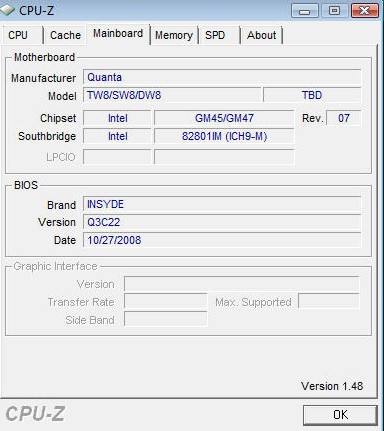Click the Model field TW8/SW8/DW8

click(172, 95)
